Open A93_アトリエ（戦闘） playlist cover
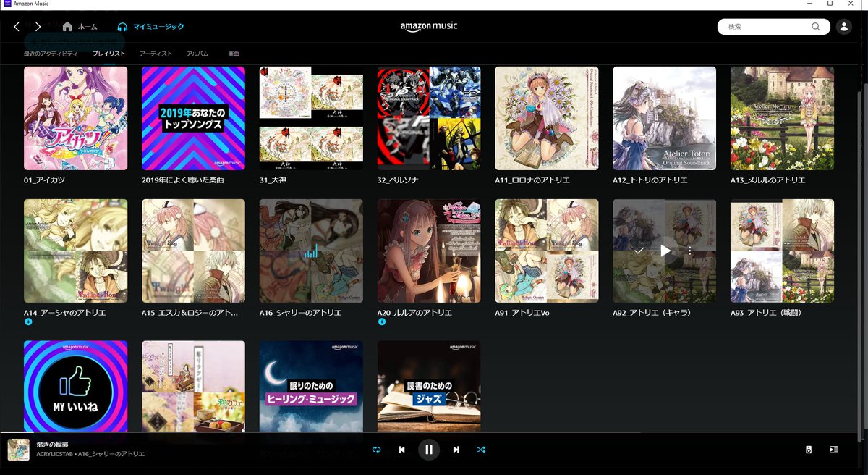868x475 pixels. click(782, 251)
